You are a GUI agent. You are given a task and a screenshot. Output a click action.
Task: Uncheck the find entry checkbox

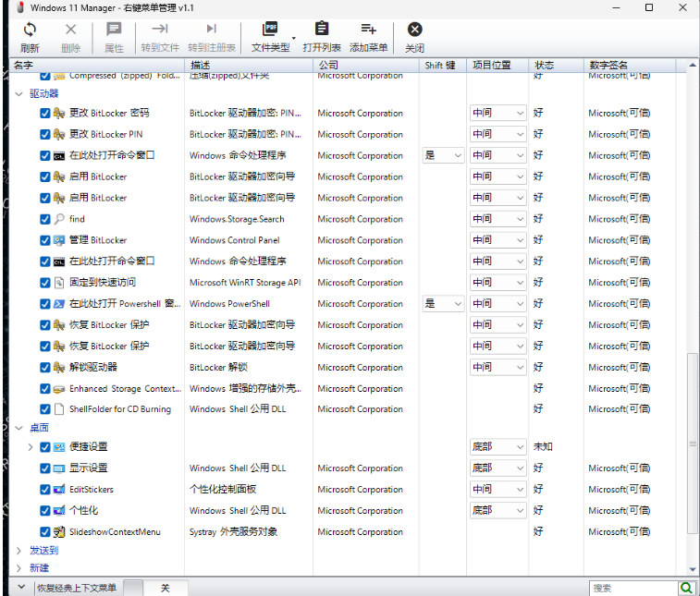[x=45, y=219]
